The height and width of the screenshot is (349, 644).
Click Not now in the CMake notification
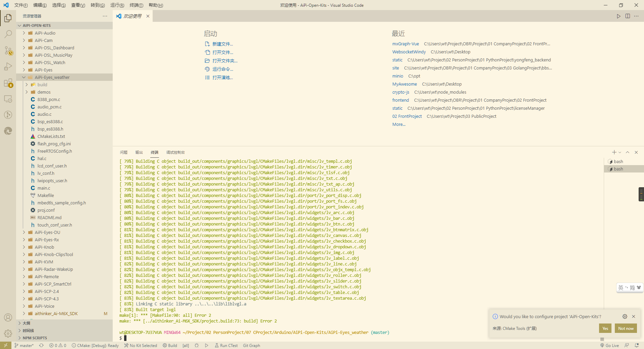click(x=626, y=328)
